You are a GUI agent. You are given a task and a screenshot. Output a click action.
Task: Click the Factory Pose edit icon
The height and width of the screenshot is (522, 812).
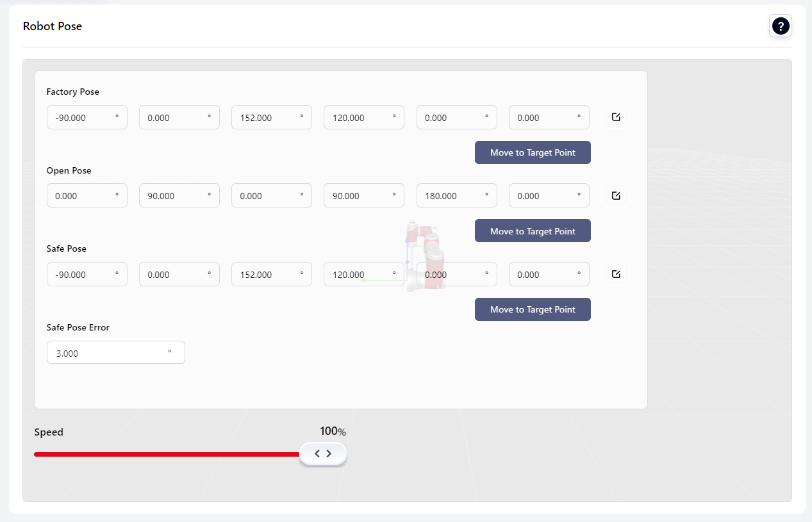click(x=615, y=117)
